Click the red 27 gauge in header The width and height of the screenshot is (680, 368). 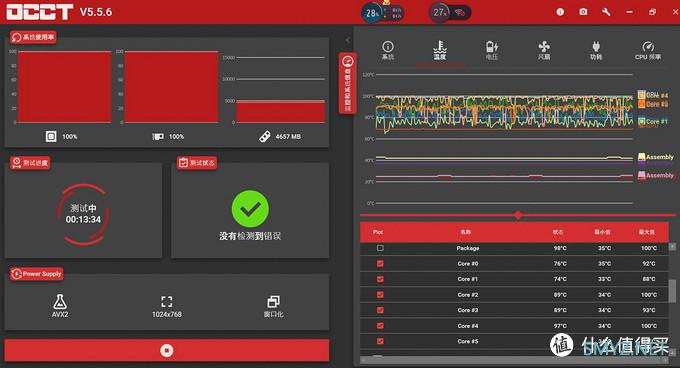[439, 13]
